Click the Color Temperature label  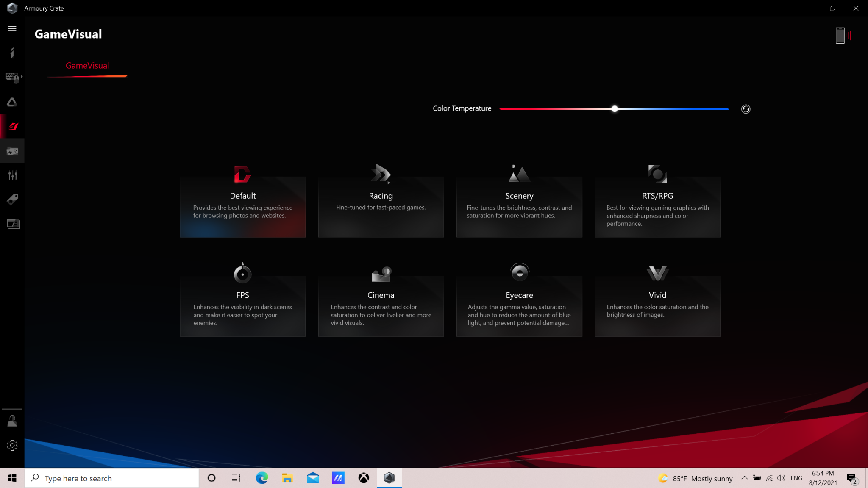(x=462, y=108)
